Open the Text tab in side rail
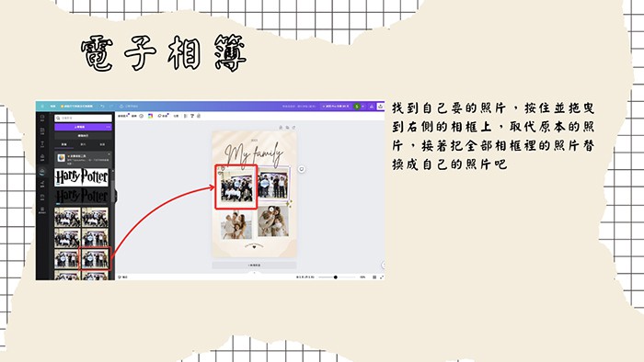The width and height of the screenshot is (644, 362). point(42,144)
